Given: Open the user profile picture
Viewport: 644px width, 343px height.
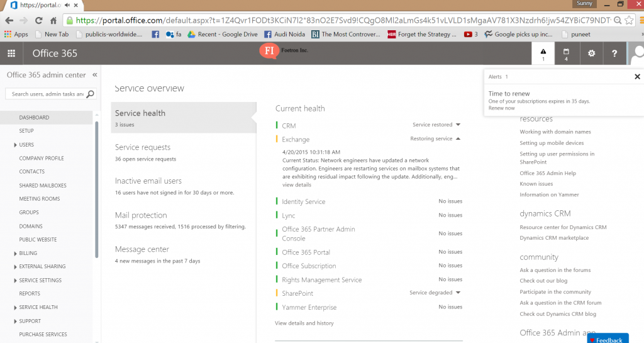Looking at the screenshot, I should pos(636,53).
